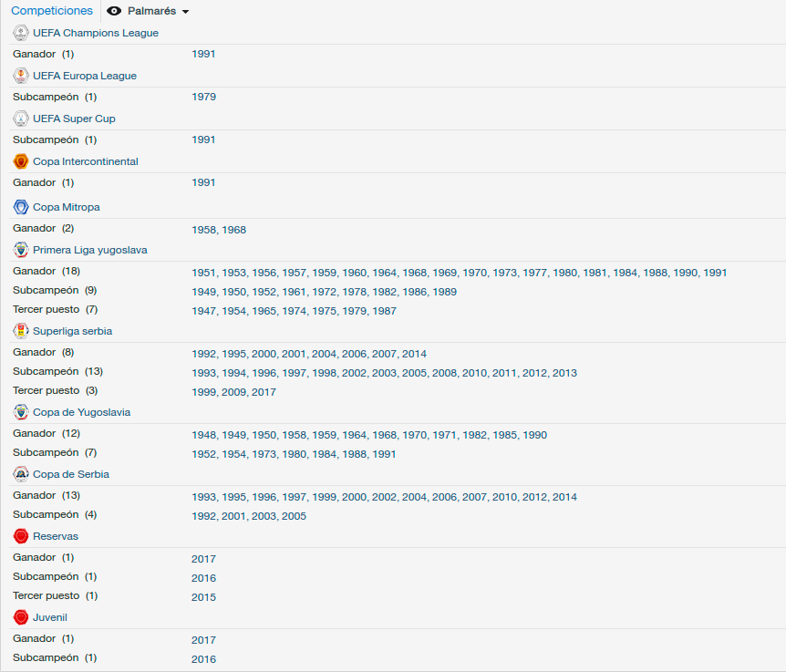Open the UEFA Champions League link
The image size is (786, 672).
96,33
